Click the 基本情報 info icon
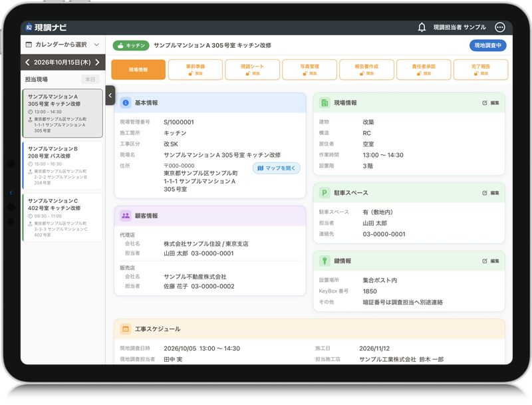 click(x=126, y=103)
